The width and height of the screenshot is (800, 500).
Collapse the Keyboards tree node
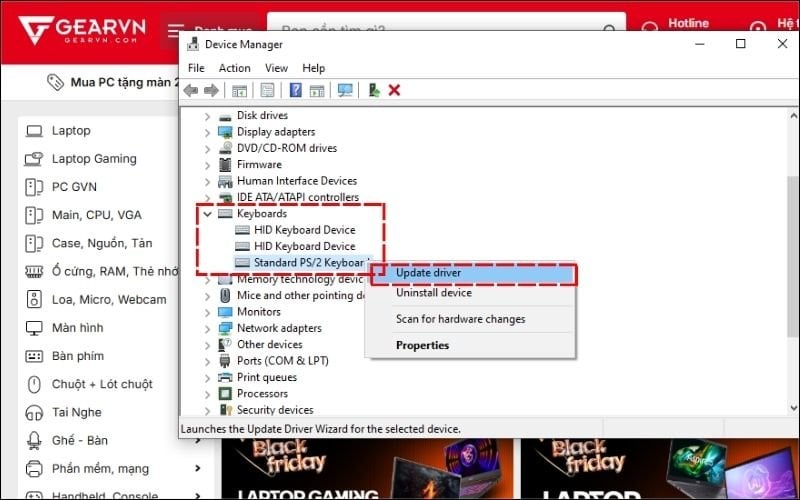[207, 214]
